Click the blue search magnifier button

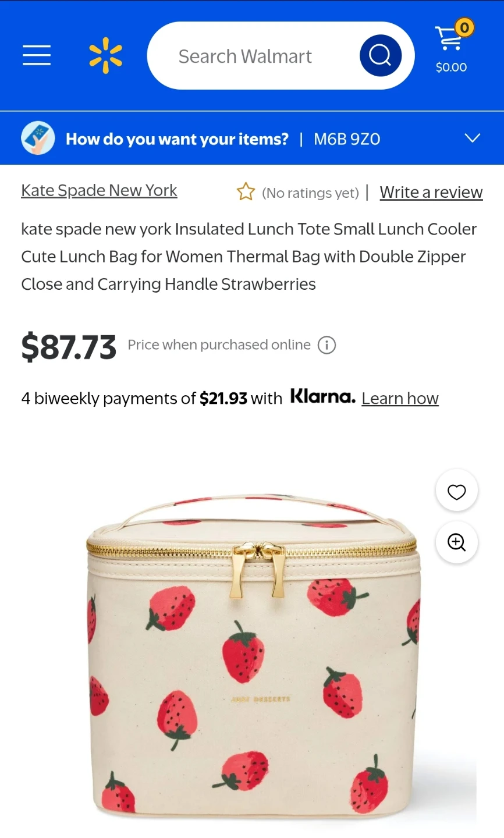coord(381,55)
